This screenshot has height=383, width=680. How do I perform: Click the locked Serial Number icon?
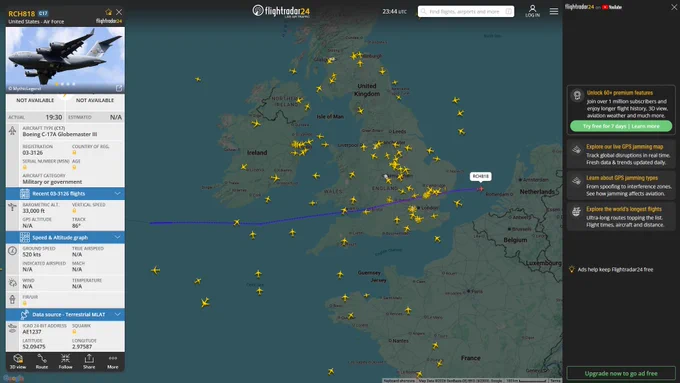pos(25,167)
